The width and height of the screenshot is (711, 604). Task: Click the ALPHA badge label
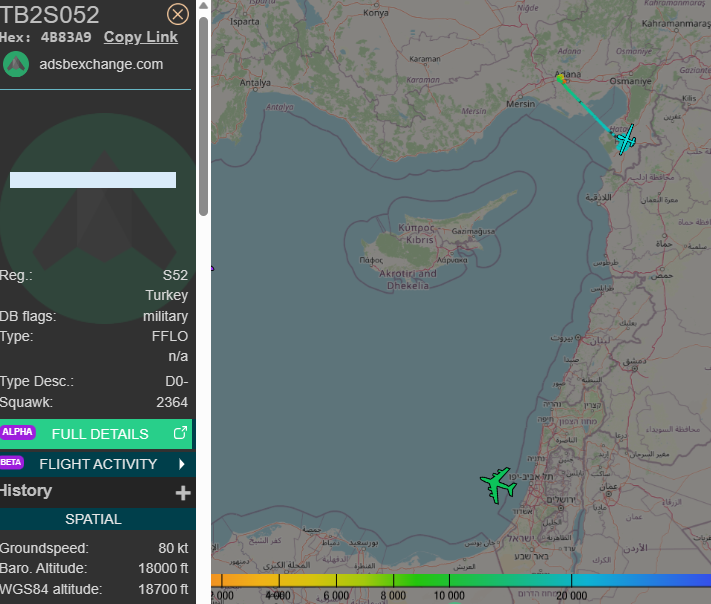(17, 432)
